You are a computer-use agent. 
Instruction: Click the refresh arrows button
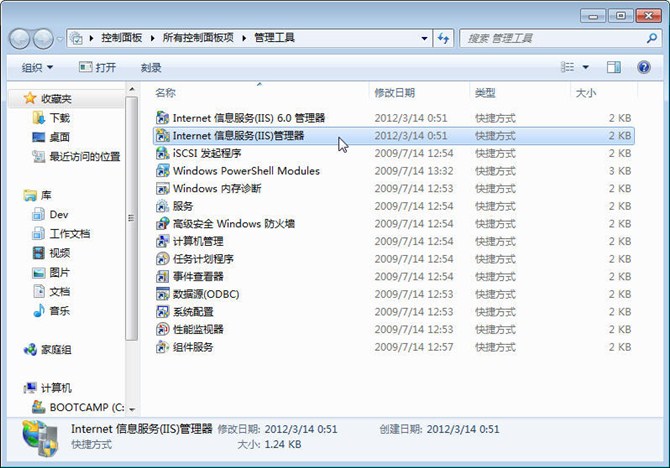443,38
